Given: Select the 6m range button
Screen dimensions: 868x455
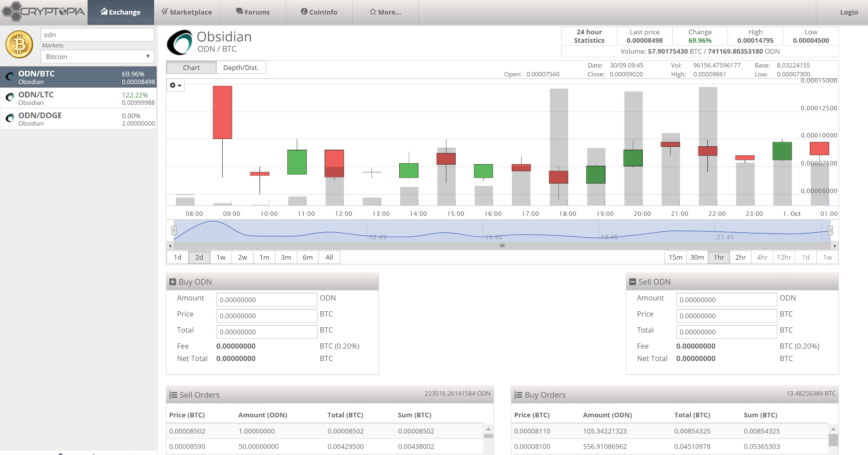Looking at the screenshot, I should [308, 257].
